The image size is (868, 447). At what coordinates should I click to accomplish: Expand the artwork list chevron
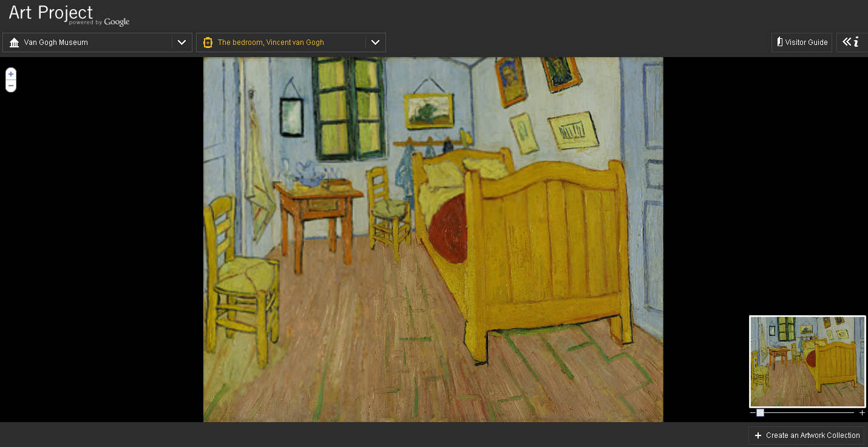point(375,43)
